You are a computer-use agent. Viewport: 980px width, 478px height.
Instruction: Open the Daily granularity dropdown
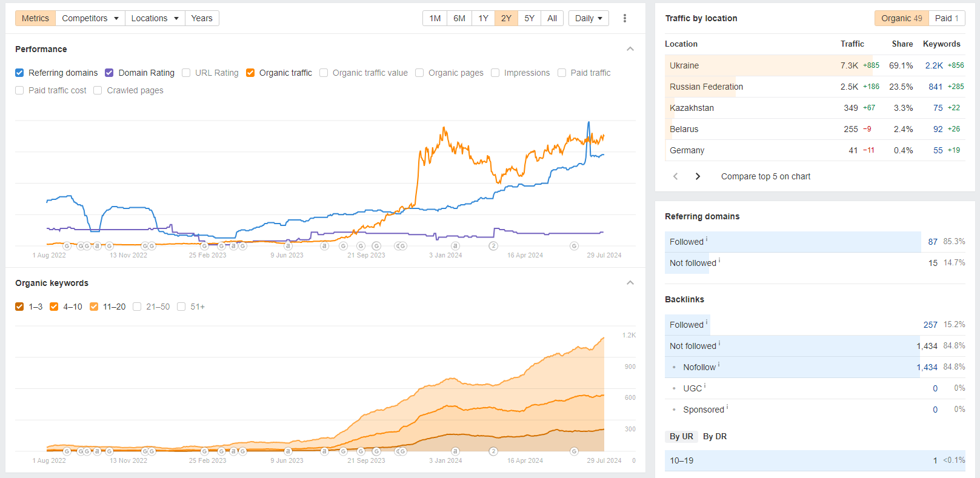coord(588,18)
